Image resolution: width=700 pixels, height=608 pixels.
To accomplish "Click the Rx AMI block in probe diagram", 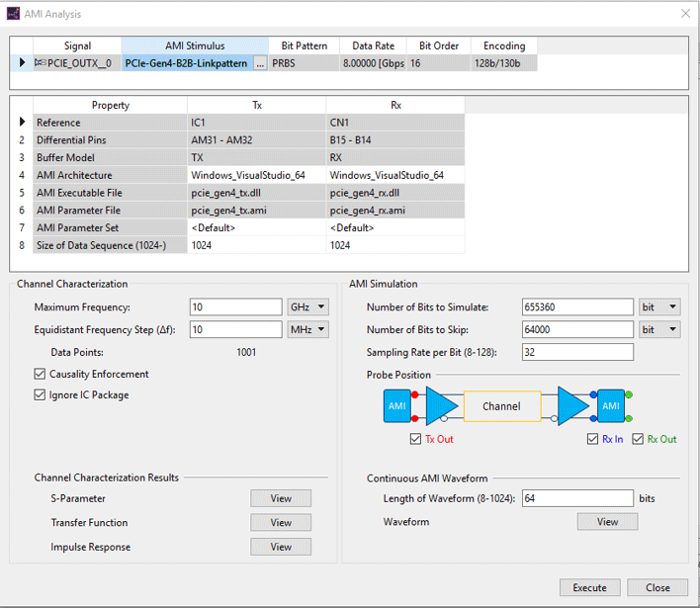I will pos(611,406).
